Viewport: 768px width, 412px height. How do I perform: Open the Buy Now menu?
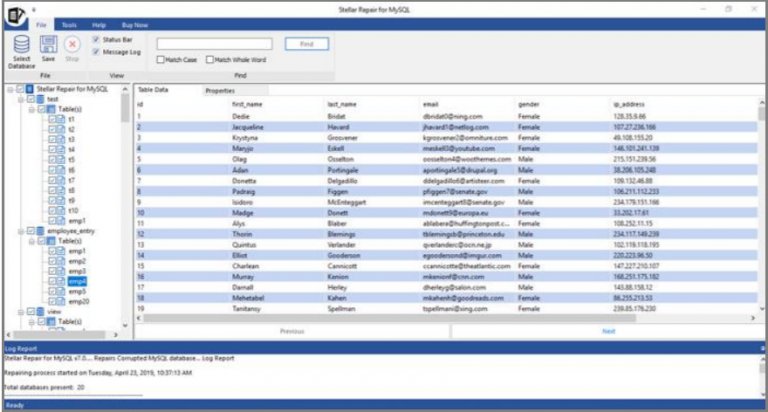tap(135, 25)
